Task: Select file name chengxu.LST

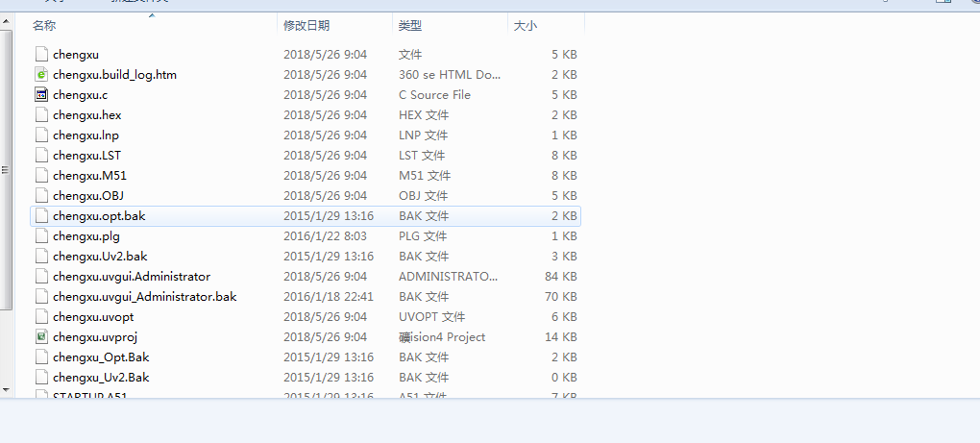Action: click(86, 155)
